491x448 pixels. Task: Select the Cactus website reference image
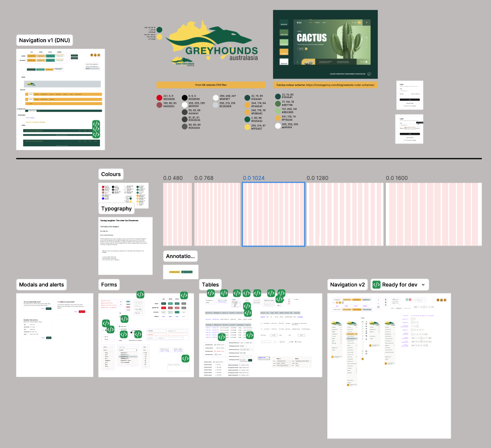click(x=325, y=44)
